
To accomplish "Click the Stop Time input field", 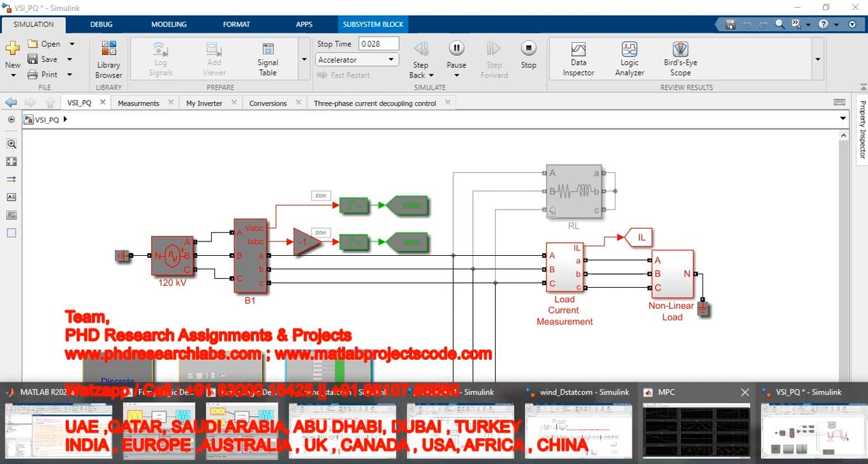I will (379, 44).
